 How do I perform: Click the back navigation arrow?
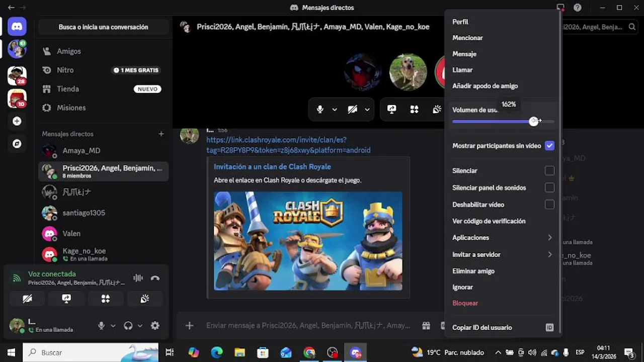(11, 8)
